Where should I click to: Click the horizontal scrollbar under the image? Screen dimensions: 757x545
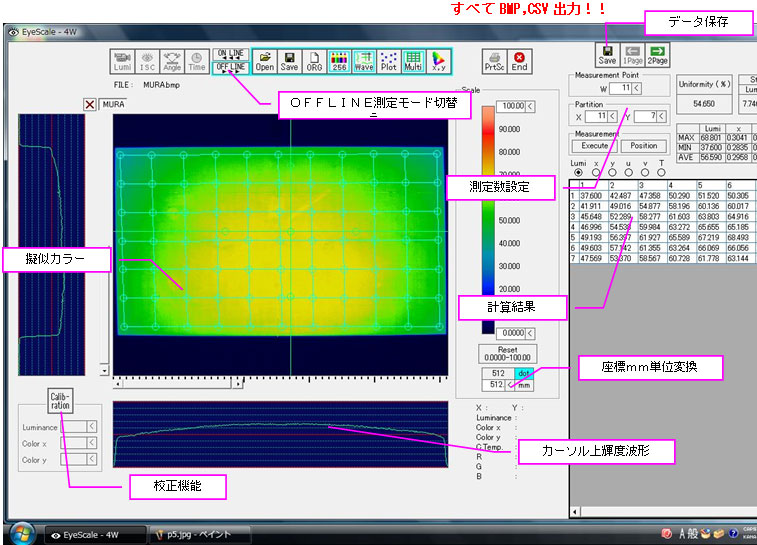click(178, 384)
